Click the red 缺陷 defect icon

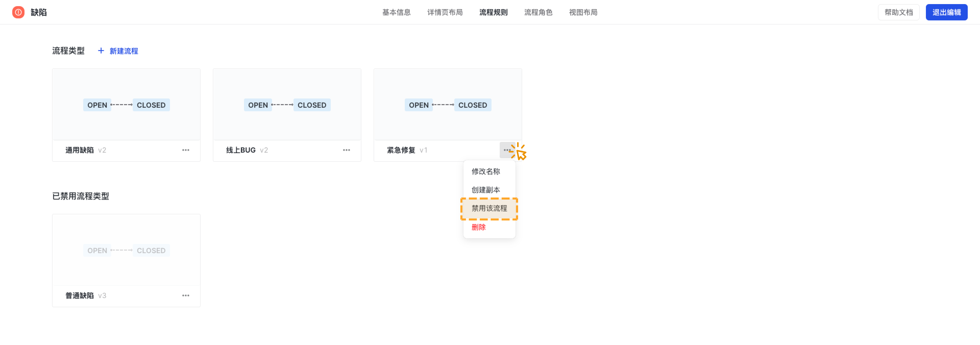(18, 12)
